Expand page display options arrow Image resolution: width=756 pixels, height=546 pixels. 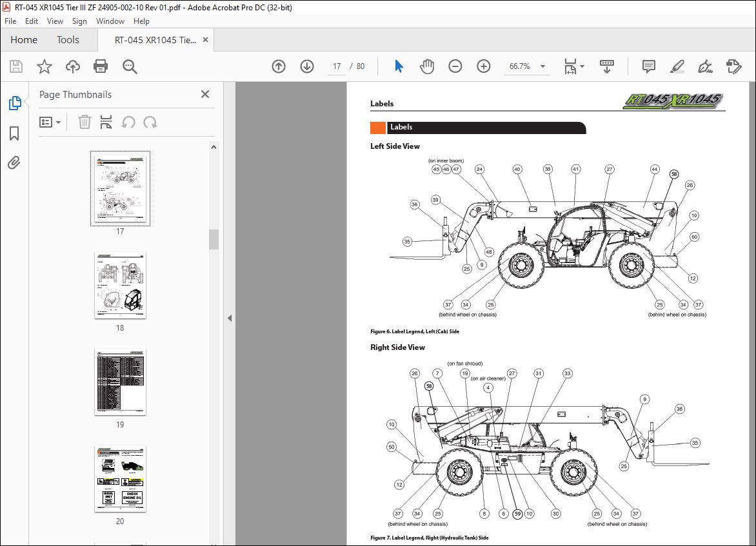[x=582, y=66]
